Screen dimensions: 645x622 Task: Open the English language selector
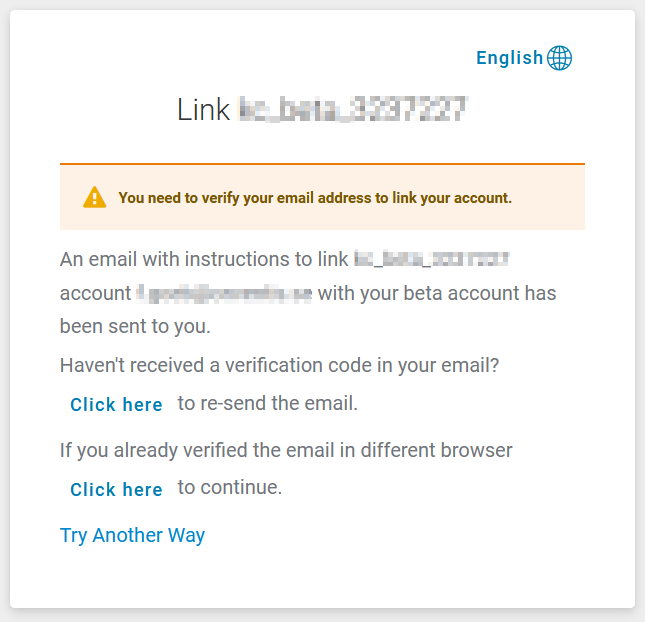pyautogui.click(x=510, y=58)
